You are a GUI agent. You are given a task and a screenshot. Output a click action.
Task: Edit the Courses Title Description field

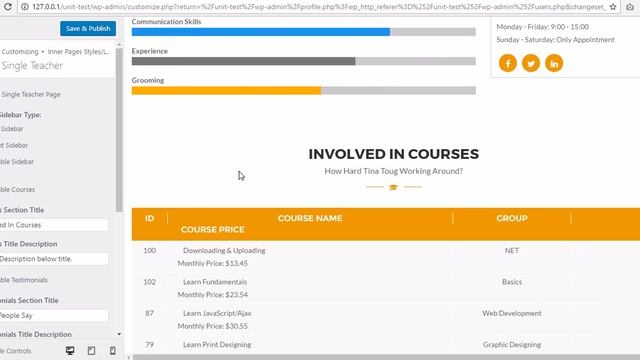(x=54, y=259)
